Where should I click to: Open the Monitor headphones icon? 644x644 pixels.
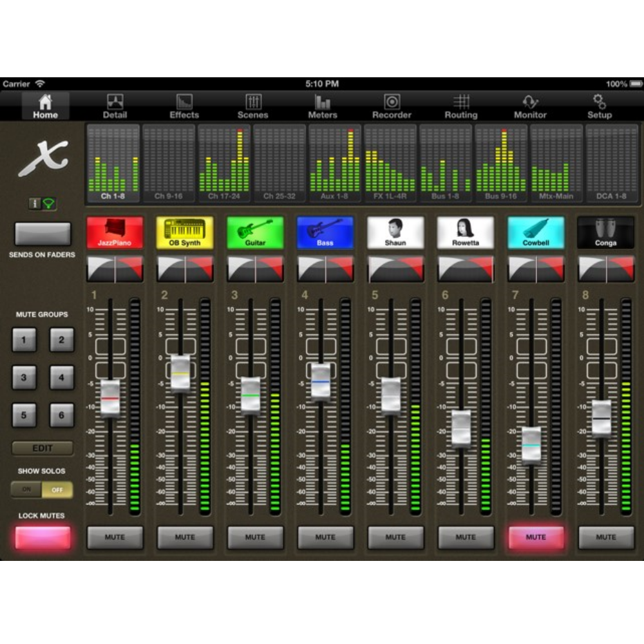click(x=530, y=102)
